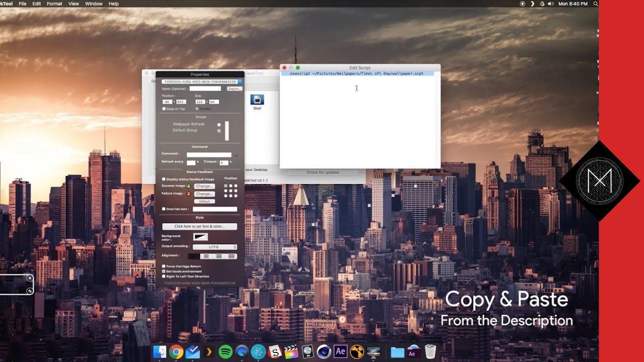Open the Trash in the dock
The image size is (644, 362).
tap(430, 351)
